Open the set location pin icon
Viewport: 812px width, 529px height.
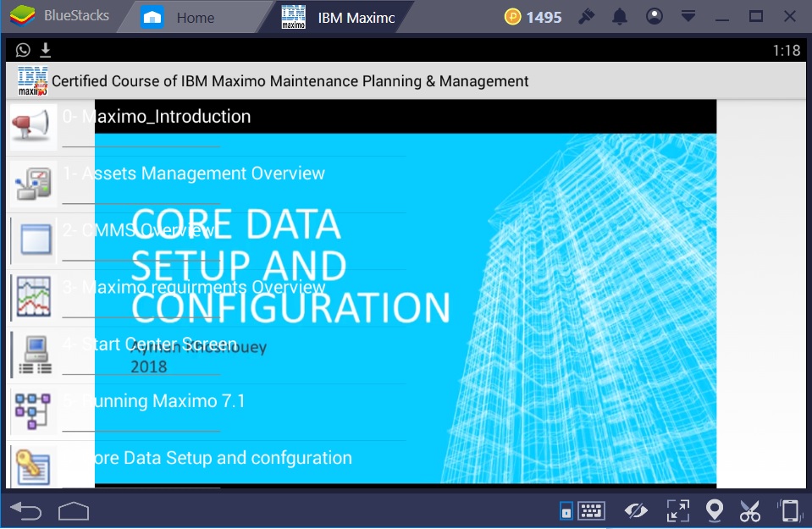coord(715,511)
